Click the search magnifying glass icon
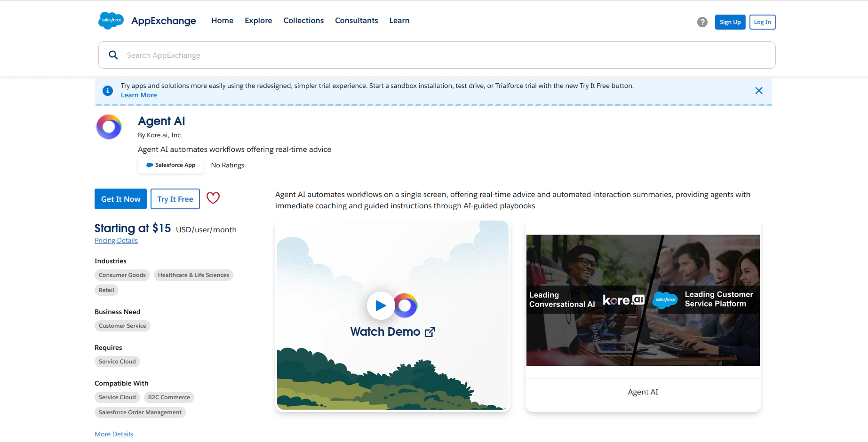This screenshot has width=868, height=442. 113,55
